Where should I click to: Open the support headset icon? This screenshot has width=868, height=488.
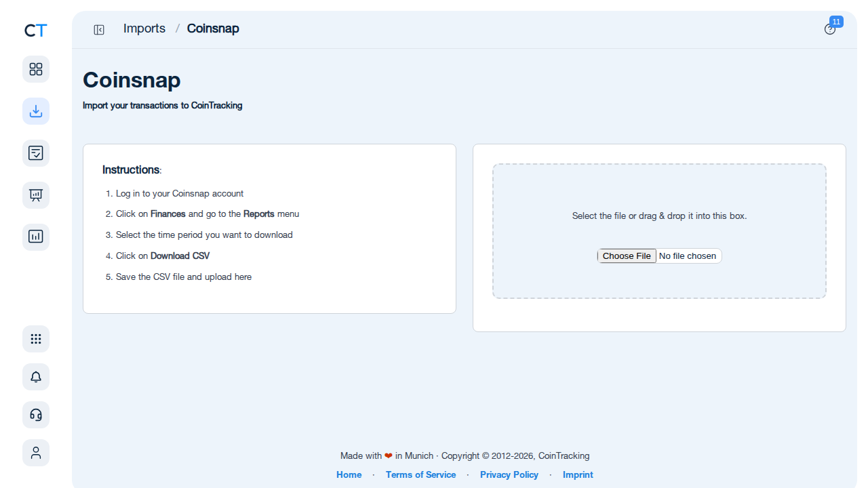coord(36,415)
